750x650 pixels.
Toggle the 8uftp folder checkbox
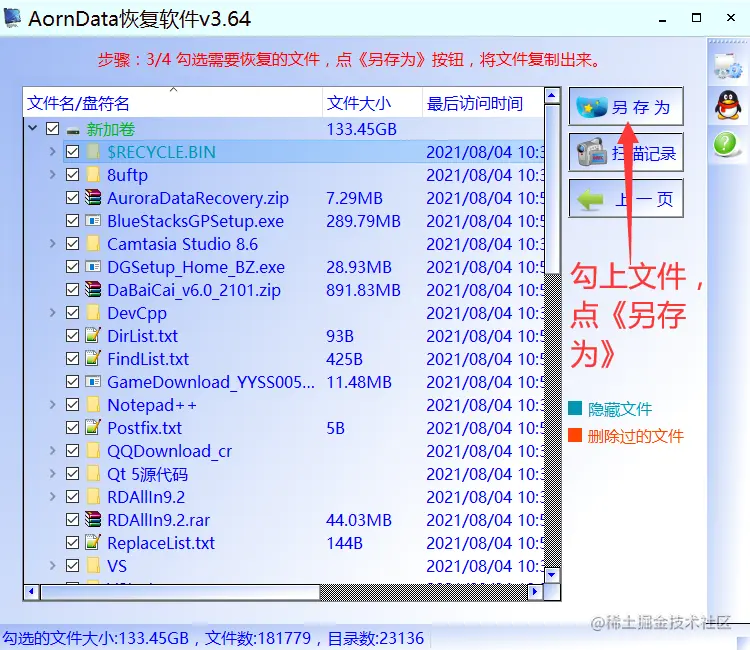[x=73, y=175]
